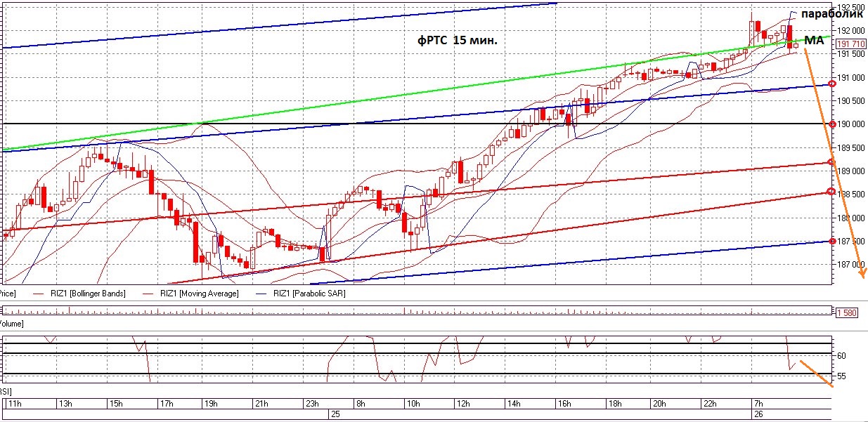Click the 11h time axis label
868x422 pixels.
pyautogui.click(x=13, y=404)
